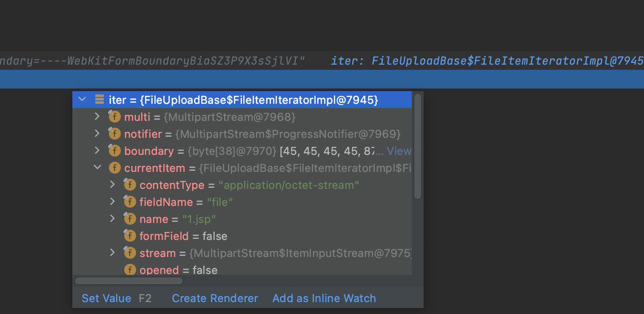Expand the stream field node
Screen dimensions: 644x314
pos(112,253)
